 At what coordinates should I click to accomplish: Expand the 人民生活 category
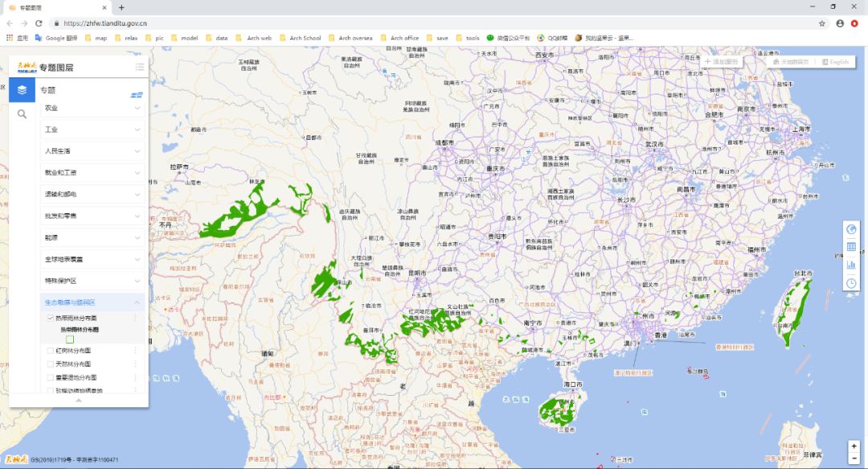(x=92, y=150)
